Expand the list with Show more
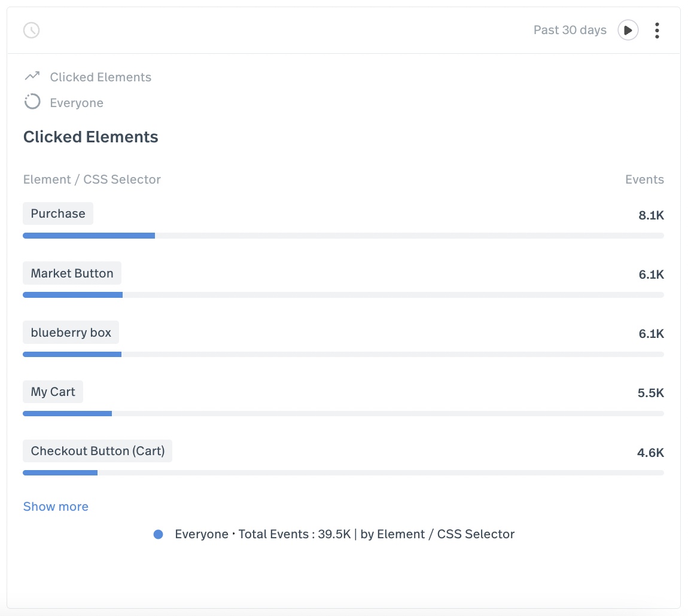 point(56,507)
